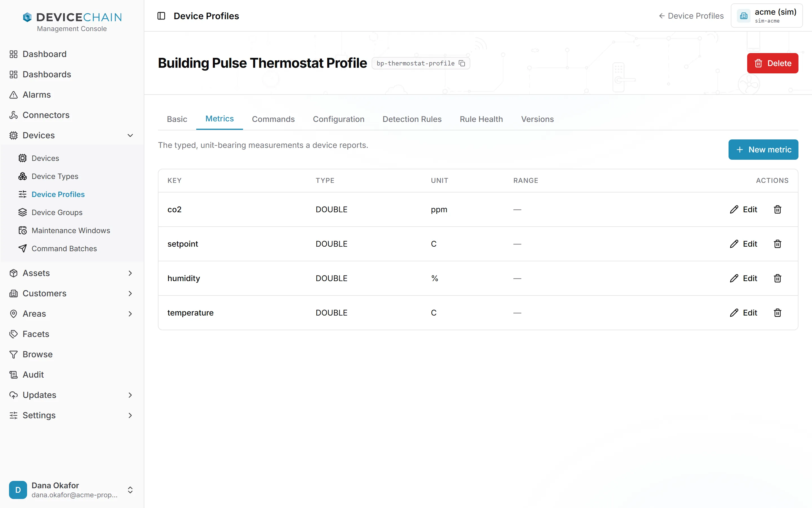812x508 pixels.
Task: Open the Dana Okafor user menu
Action: tap(72, 490)
